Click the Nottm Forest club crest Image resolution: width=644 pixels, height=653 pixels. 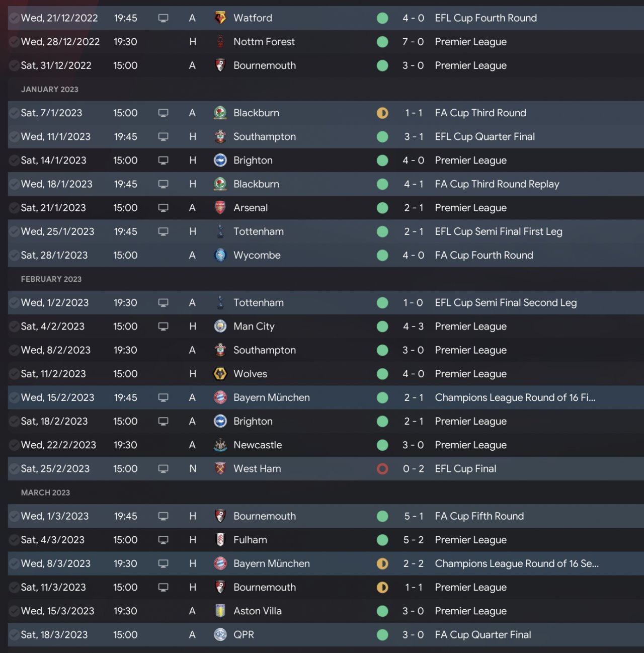click(220, 42)
